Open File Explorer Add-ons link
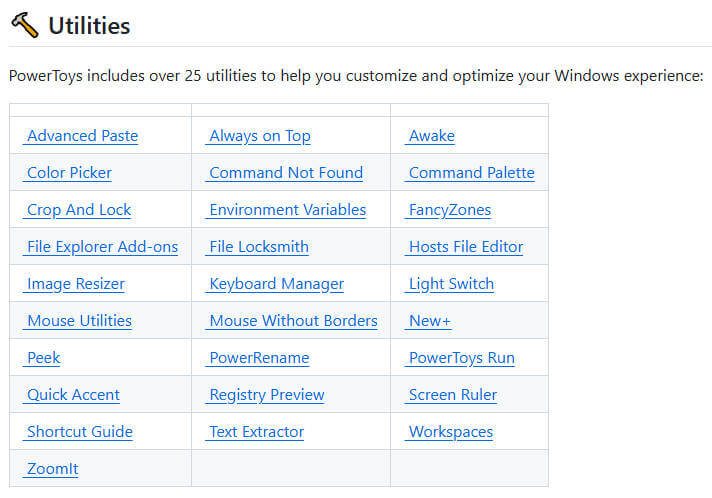Image resolution: width=712 pixels, height=498 pixels. click(x=100, y=247)
